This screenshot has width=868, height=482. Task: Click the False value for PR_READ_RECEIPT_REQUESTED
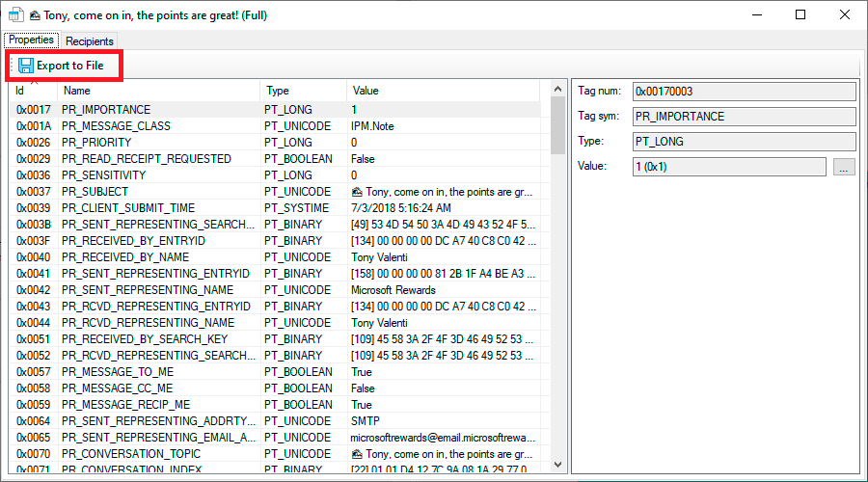(x=363, y=159)
